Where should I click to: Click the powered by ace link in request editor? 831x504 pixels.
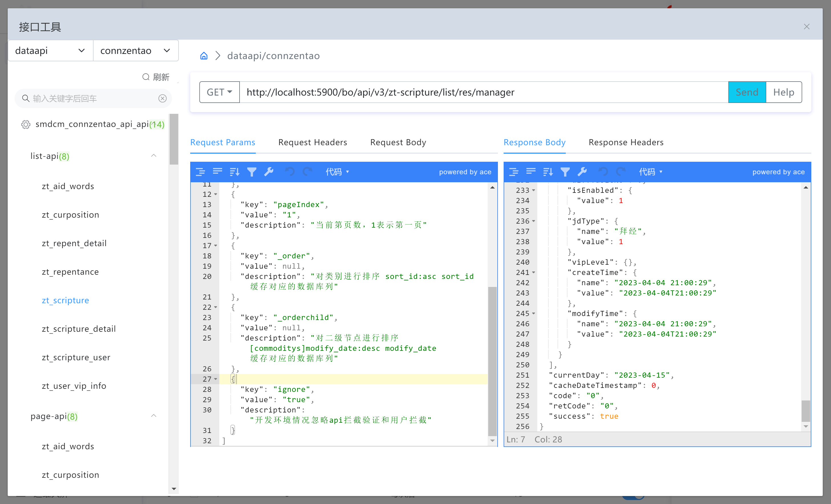pos(465,172)
